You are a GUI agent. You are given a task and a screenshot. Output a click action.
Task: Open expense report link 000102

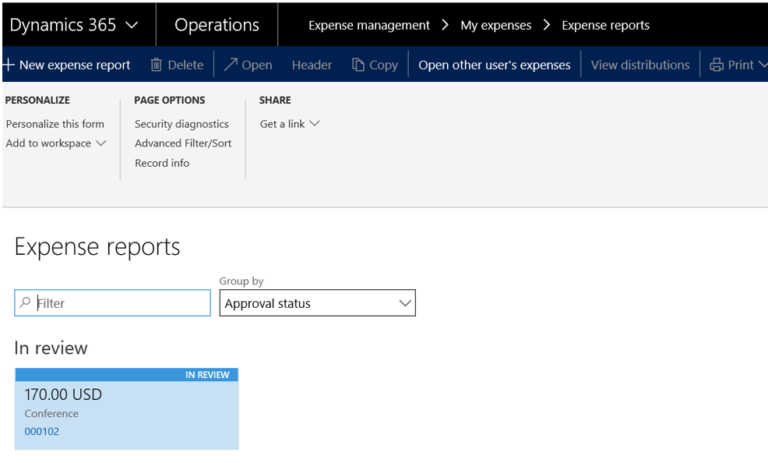pyautogui.click(x=42, y=432)
